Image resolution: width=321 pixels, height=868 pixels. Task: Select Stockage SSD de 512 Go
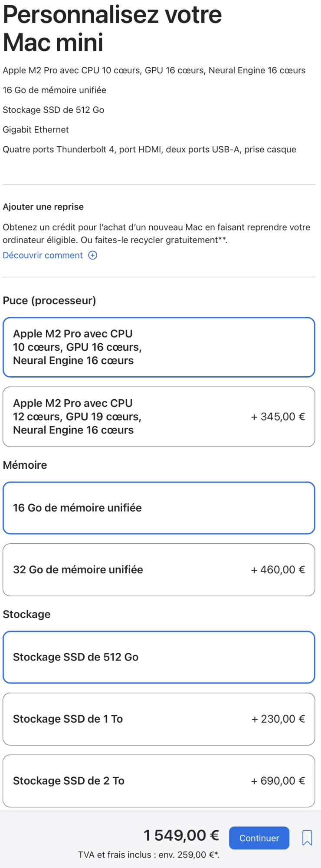[x=159, y=657]
